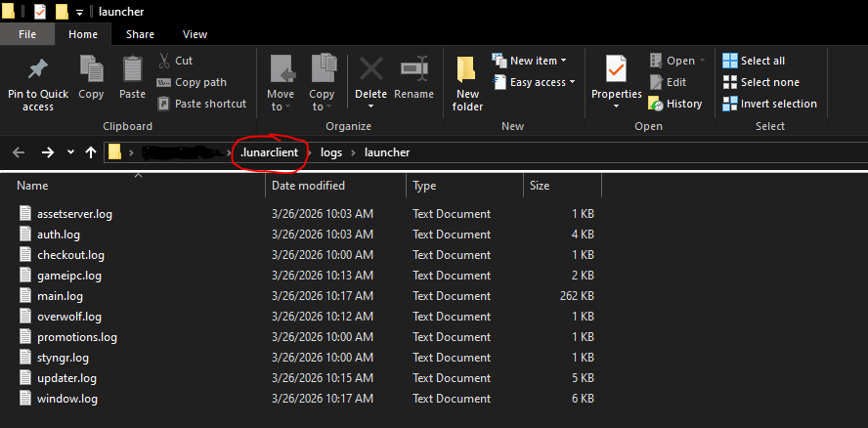This screenshot has width=868, height=428.
Task: Switch to the View ribbon tab
Action: pyautogui.click(x=195, y=34)
